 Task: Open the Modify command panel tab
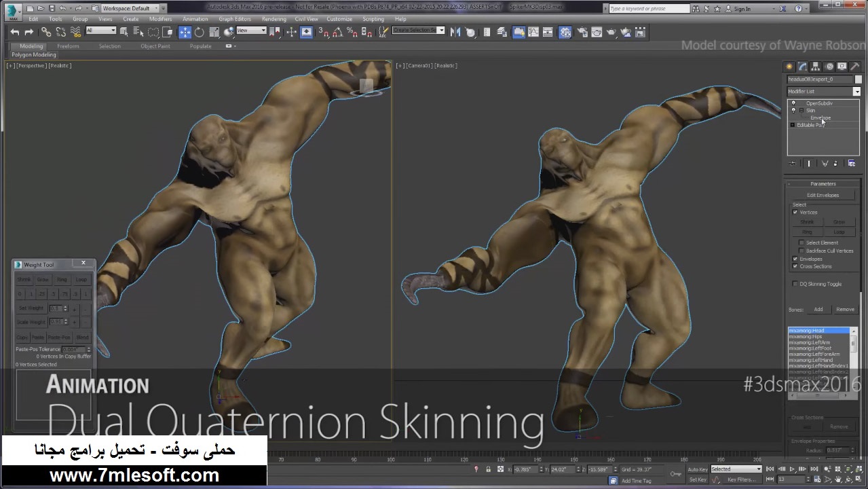tap(802, 67)
